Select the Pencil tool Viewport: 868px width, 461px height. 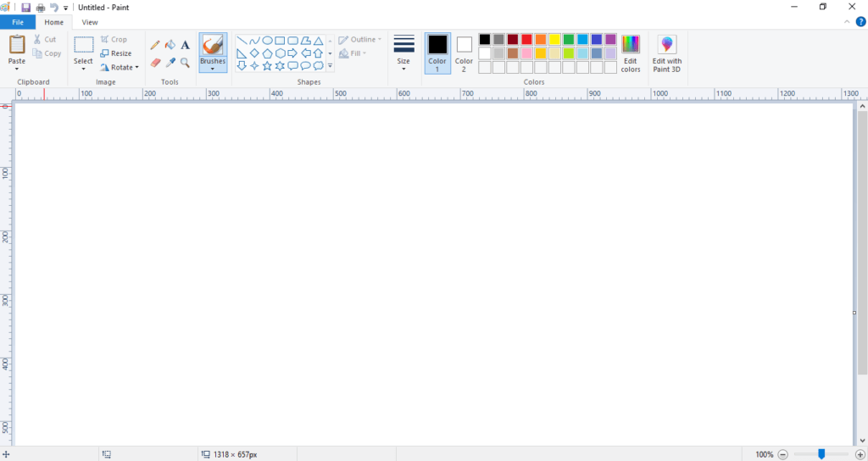155,45
